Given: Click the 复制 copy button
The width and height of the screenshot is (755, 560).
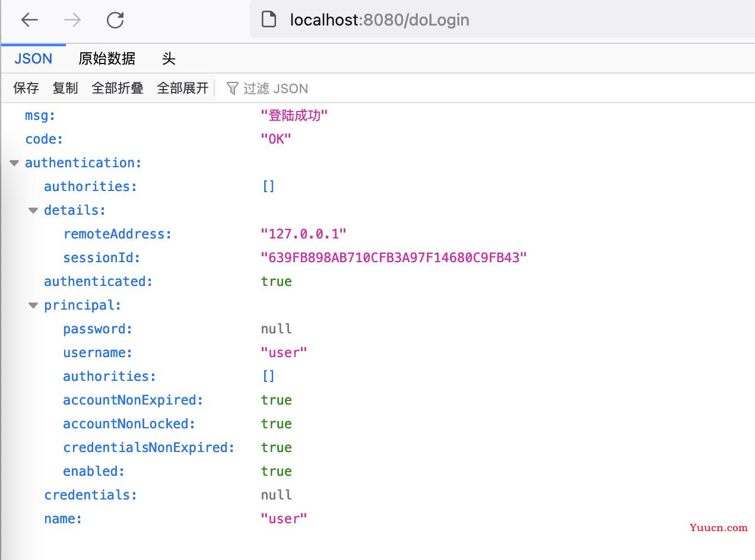Looking at the screenshot, I should coord(65,88).
